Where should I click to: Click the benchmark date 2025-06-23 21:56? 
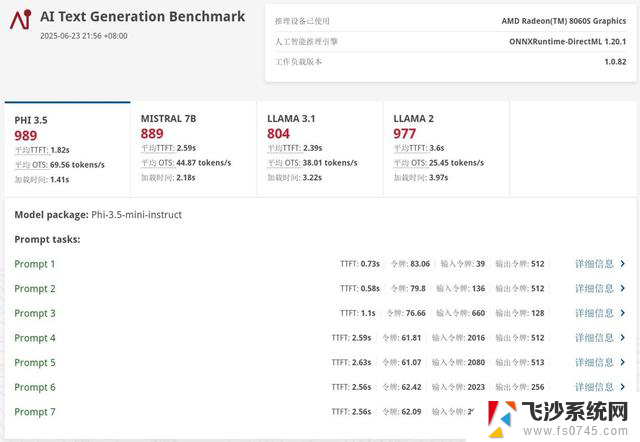84,36
